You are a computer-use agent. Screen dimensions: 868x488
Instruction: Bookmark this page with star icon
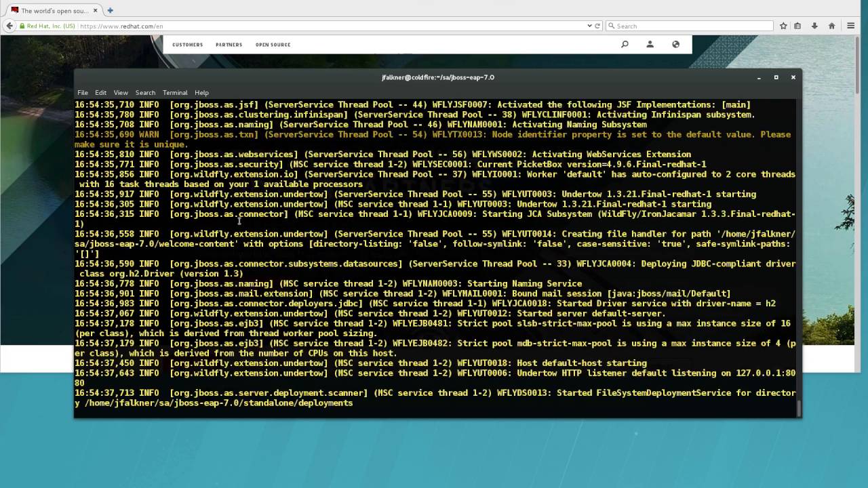pos(783,26)
